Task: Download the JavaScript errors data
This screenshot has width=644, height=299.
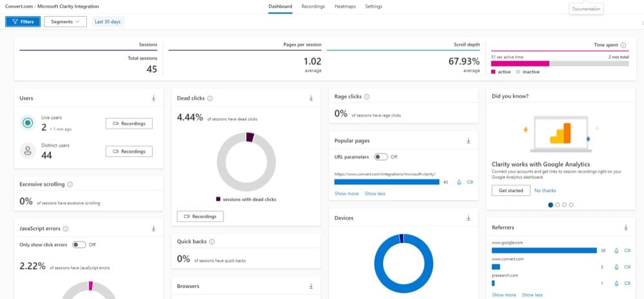Action: tap(154, 228)
